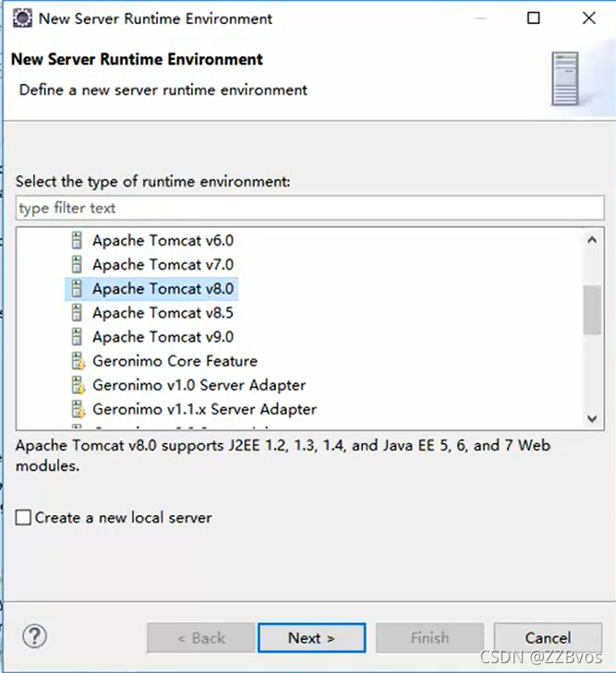Click the Apache Tomcat v8.5 server icon
The height and width of the screenshot is (673, 616).
77,312
